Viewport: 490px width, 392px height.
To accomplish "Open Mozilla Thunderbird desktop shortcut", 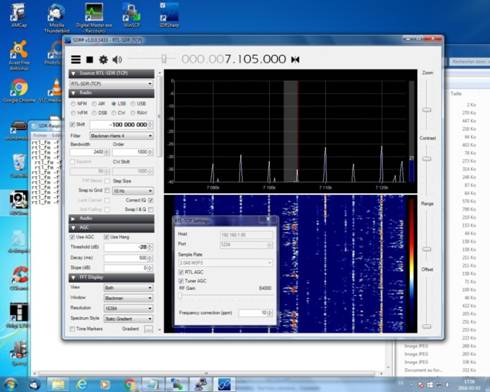I will (x=57, y=18).
